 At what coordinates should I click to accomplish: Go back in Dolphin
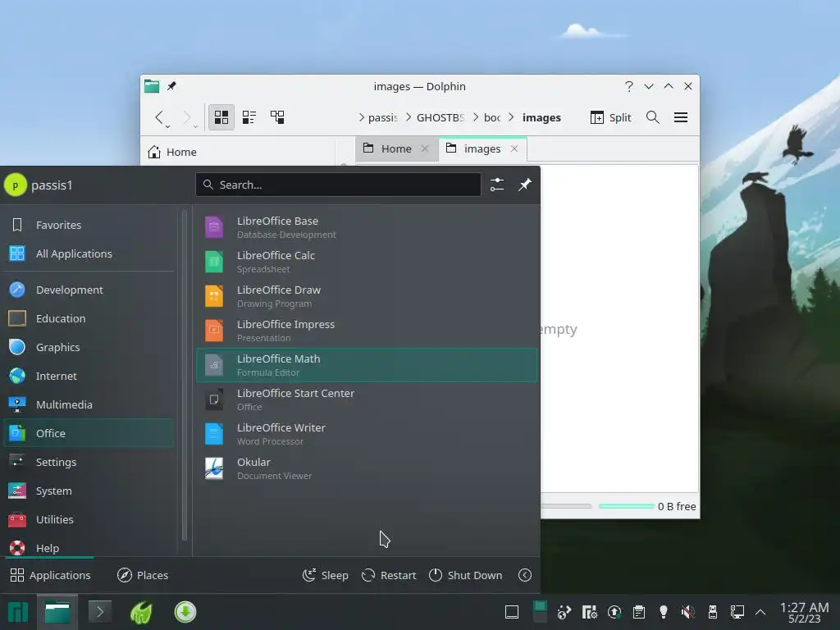[x=159, y=117]
